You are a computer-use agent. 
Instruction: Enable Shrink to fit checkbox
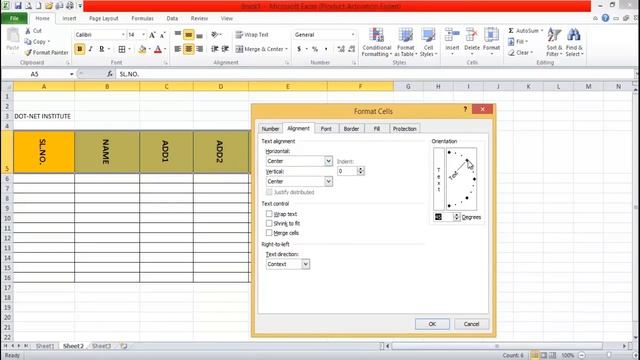(x=269, y=223)
